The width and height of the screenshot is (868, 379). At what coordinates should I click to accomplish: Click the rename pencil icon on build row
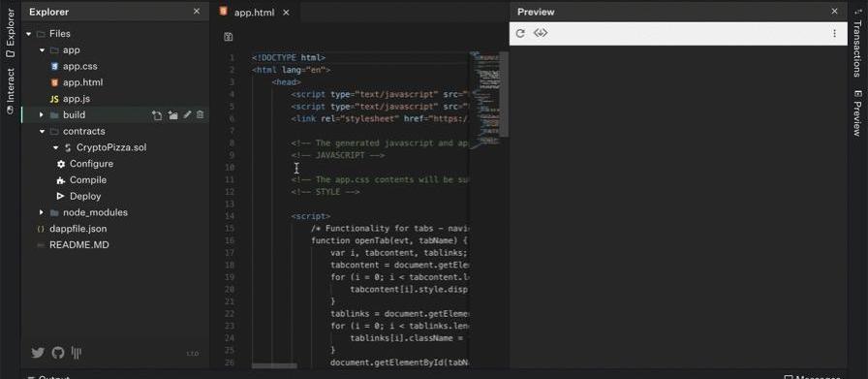click(x=187, y=114)
